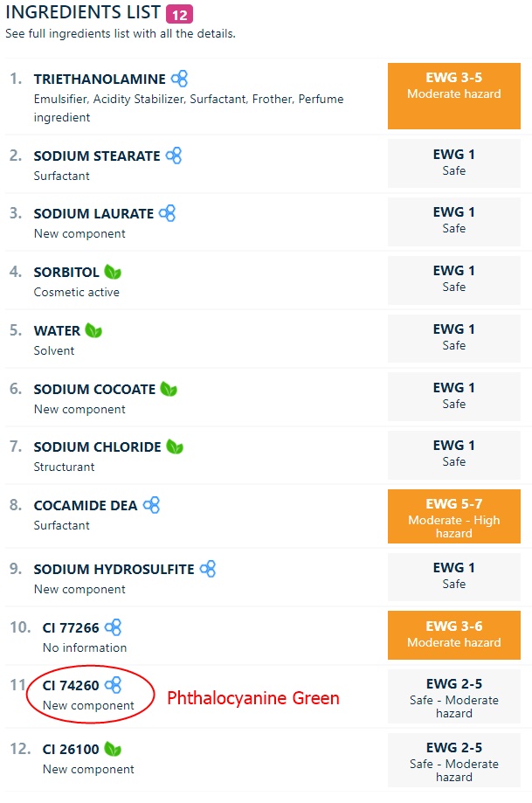Click molecule icon beside CI 77266
Screen dimensions: 532x803
tap(114, 627)
